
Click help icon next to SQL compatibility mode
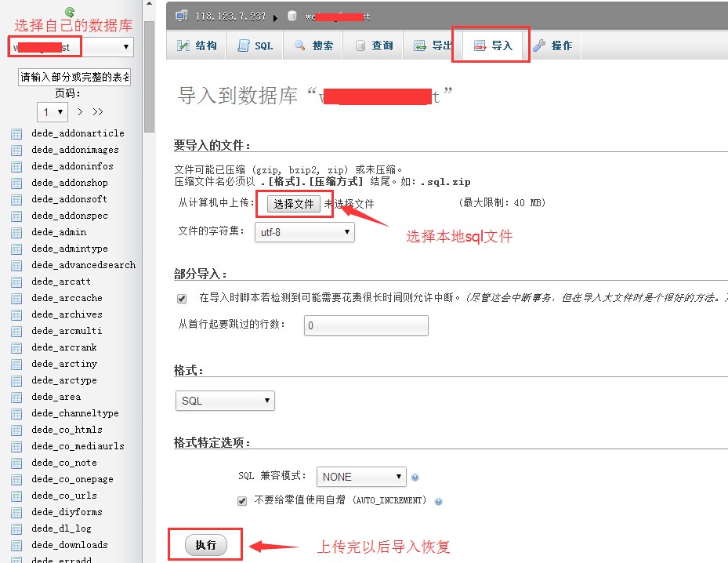[415, 477]
